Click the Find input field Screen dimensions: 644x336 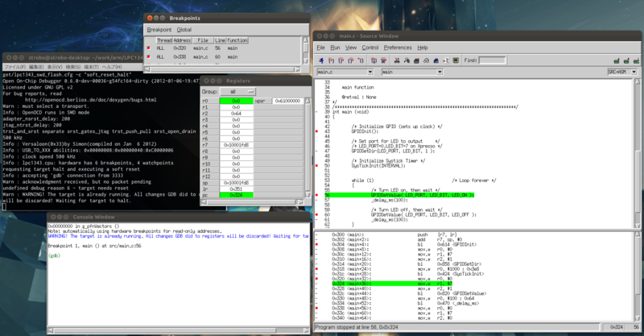pyautogui.click(x=492, y=60)
